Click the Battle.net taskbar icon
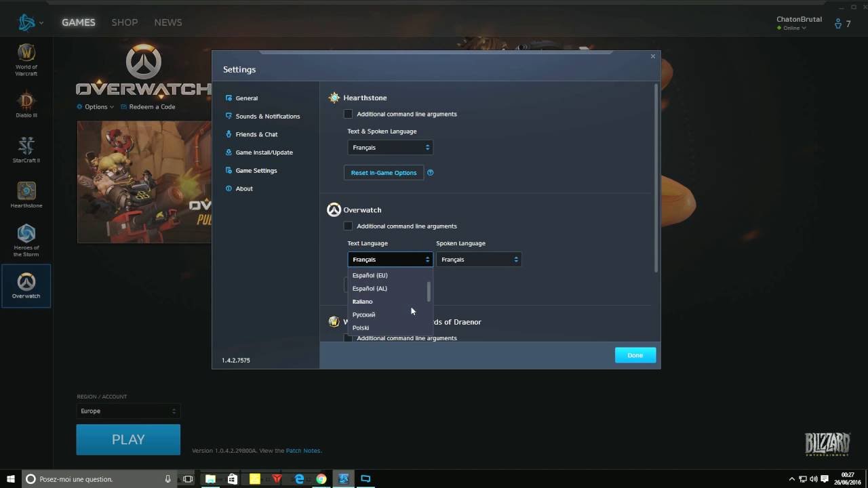Viewport: 868px width, 488px height. coord(344,479)
